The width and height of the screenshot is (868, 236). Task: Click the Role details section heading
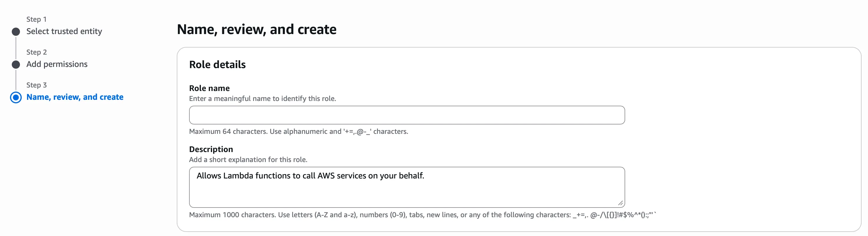(217, 64)
